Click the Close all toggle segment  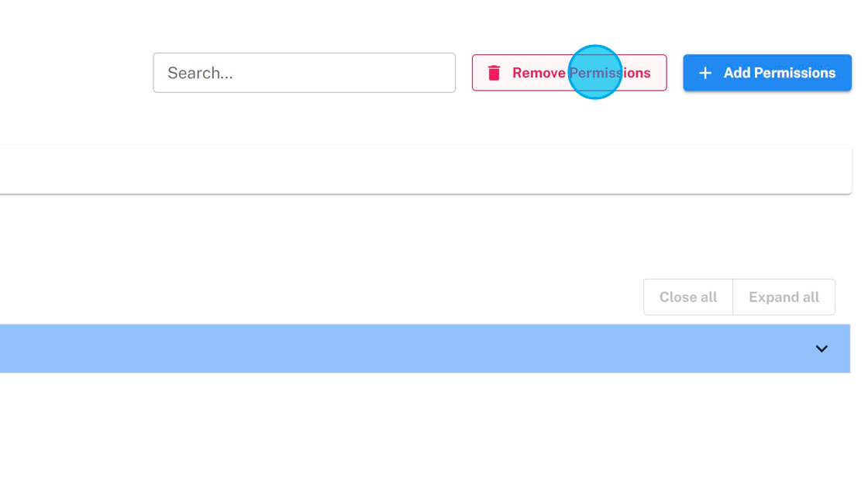(688, 298)
